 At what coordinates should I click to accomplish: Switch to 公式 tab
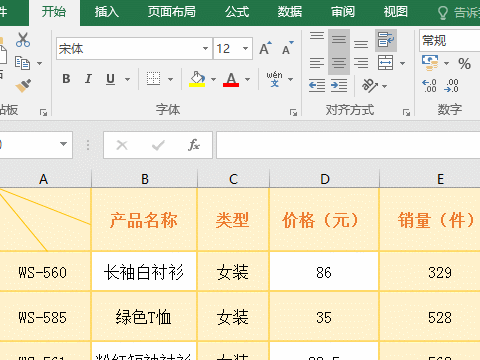point(237,12)
